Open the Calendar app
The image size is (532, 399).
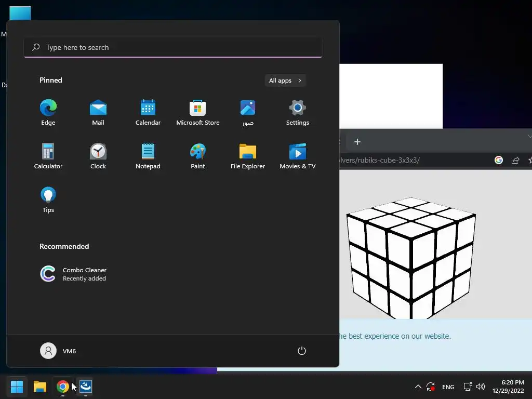[148, 113]
